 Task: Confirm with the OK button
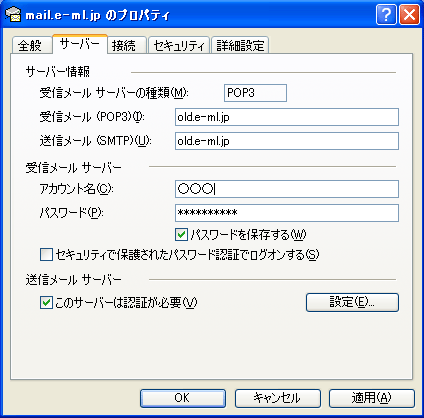pyautogui.click(x=183, y=398)
